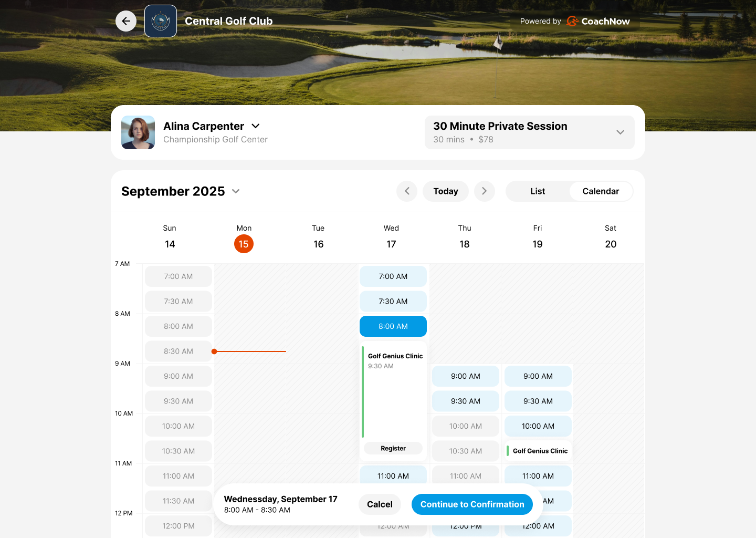This screenshot has height=538, width=756.
Task: Click the Central Golf Club crest logo
Action: [x=161, y=21]
